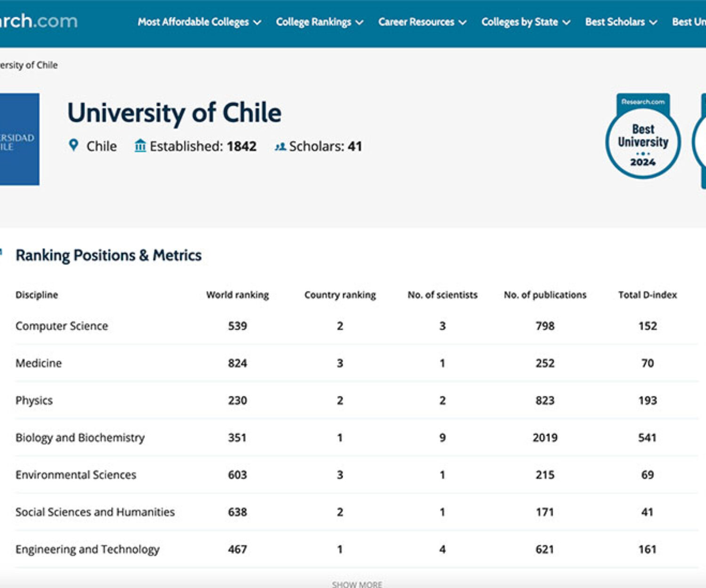This screenshot has width=706, height=588.
Task: Click the No. of publications column header
Action: pyautogui.click(x=545, y=295)
